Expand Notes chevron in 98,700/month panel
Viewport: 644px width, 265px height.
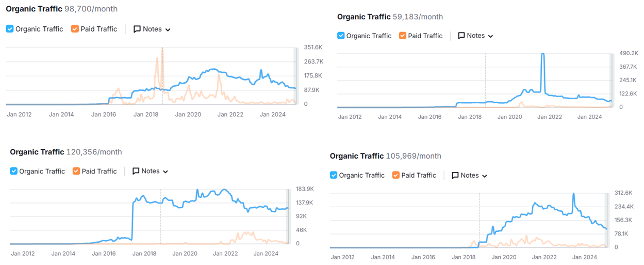[168, 30]
